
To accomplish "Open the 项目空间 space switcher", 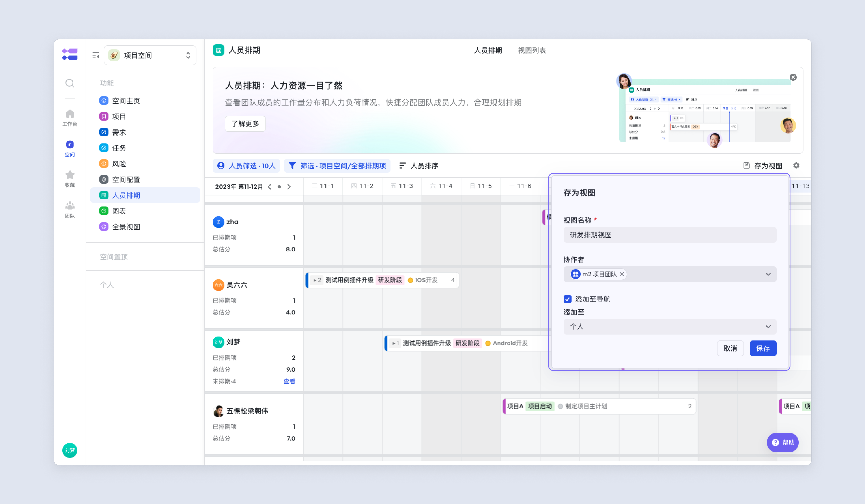I will point(150,55).
